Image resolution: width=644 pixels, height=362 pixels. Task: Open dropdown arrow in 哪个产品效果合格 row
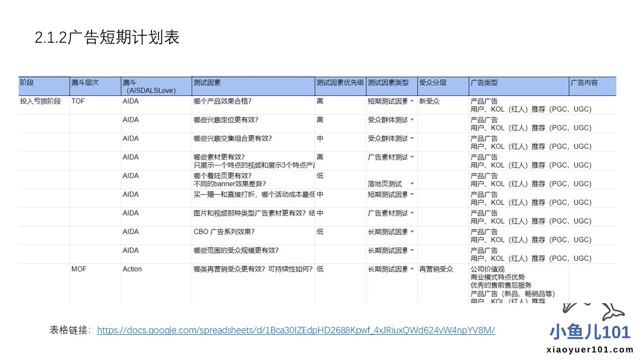tap(412, 101)
